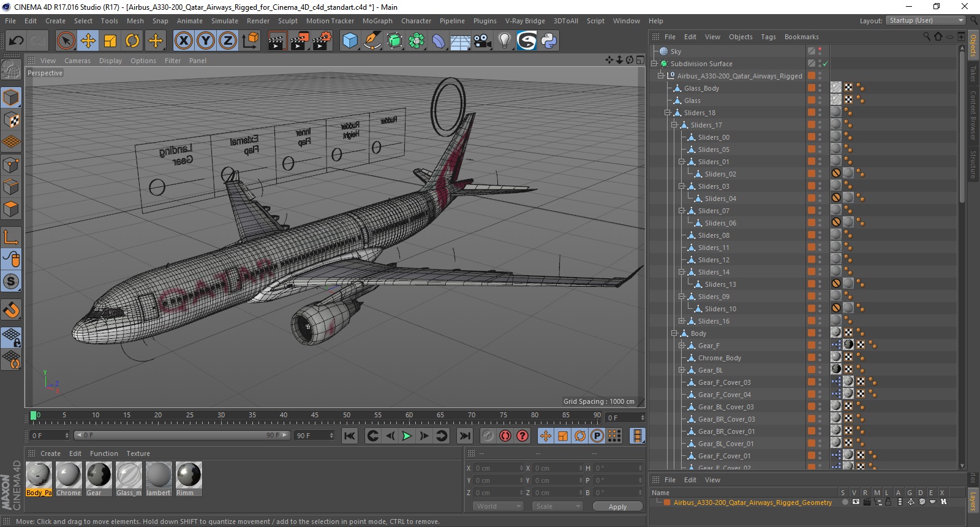Viewport: 980px width, 527px height.
Task: Switch to Edges mode
Action: 11,187
